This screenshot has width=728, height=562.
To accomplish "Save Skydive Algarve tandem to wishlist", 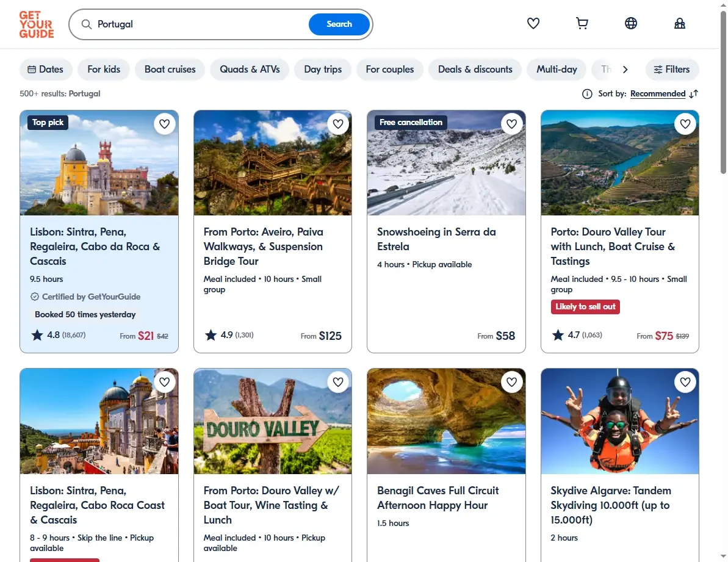I will [685, 382].
